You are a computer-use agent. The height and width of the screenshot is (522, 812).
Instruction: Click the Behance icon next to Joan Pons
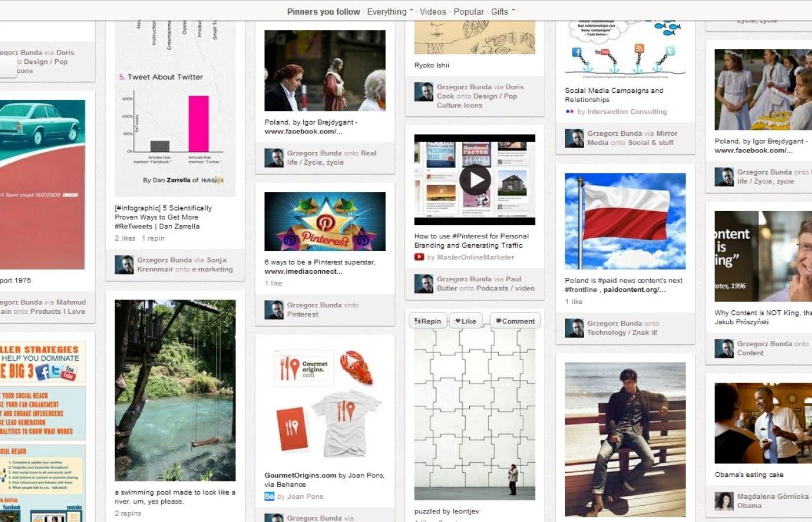tap(269, 496)
